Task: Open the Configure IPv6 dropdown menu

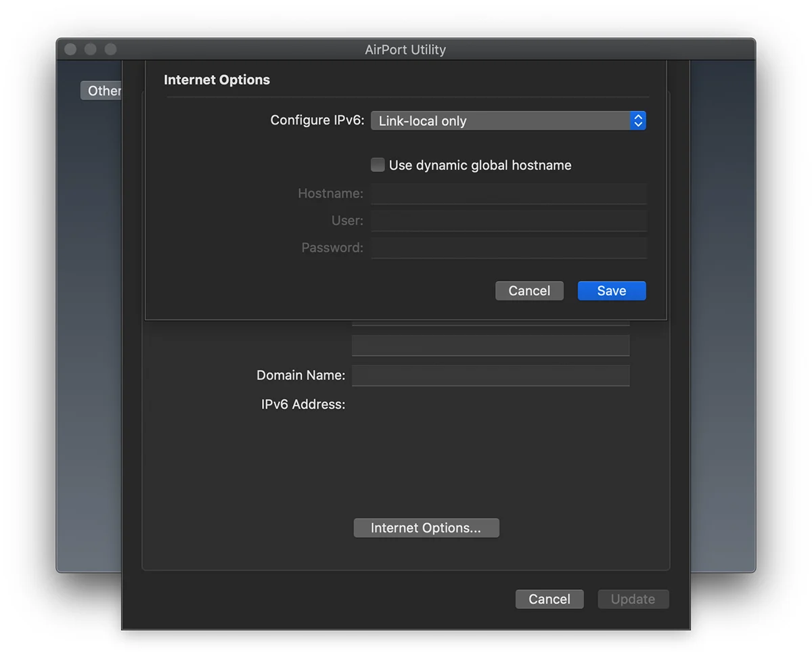Action: [501, 121]
